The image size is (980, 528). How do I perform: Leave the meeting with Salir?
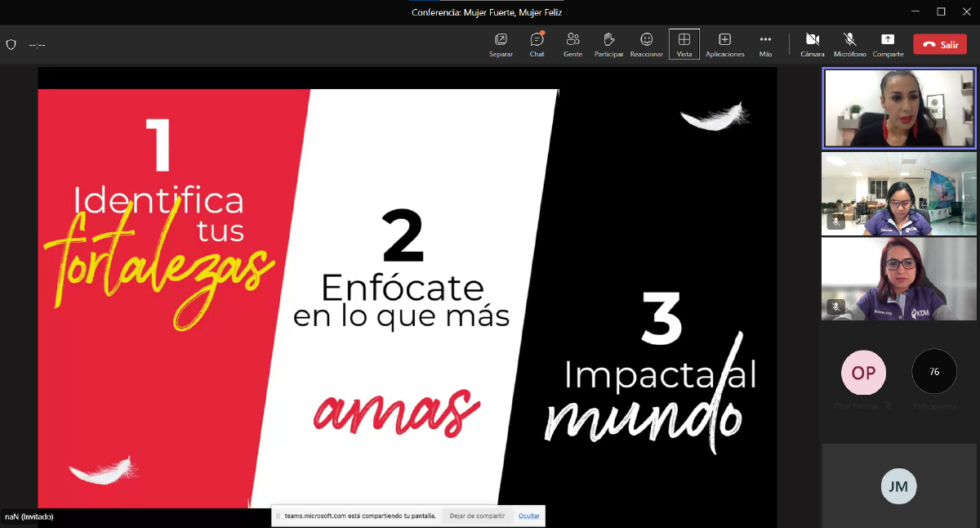pyautogui.click(x=940, y=45)
